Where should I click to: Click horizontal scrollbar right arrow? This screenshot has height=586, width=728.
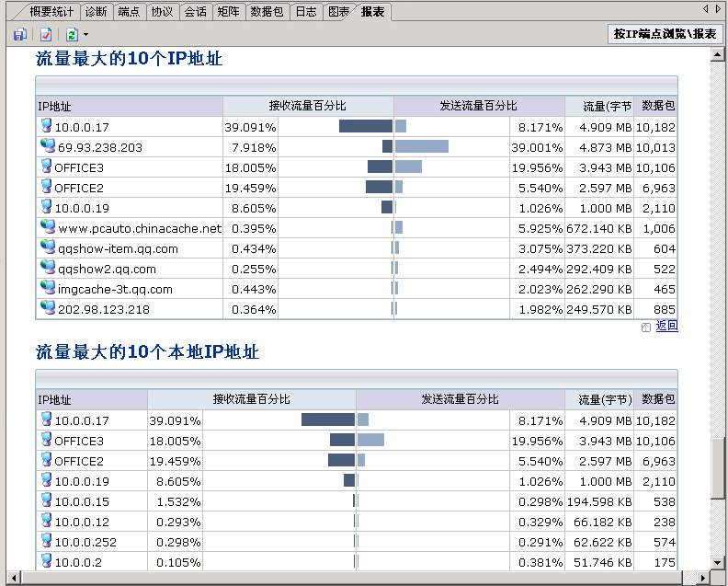tap(703, 578)
